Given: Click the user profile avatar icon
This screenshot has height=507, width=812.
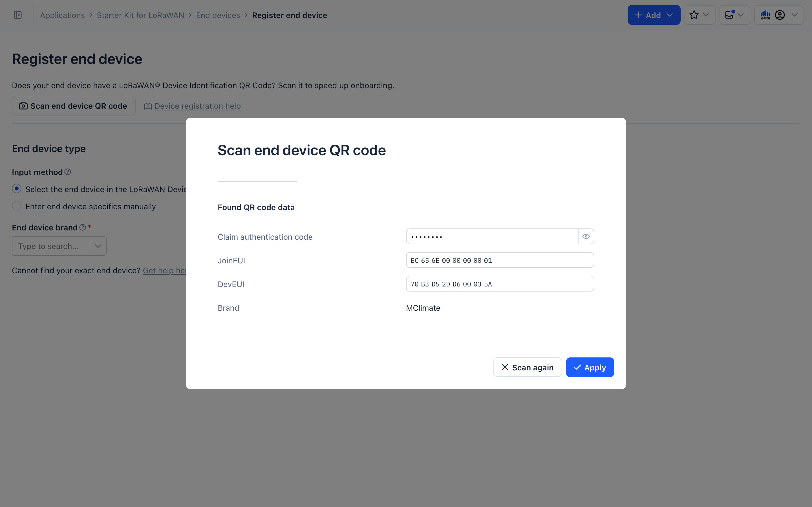Looking at the screenshot, I should coord(780,15).
